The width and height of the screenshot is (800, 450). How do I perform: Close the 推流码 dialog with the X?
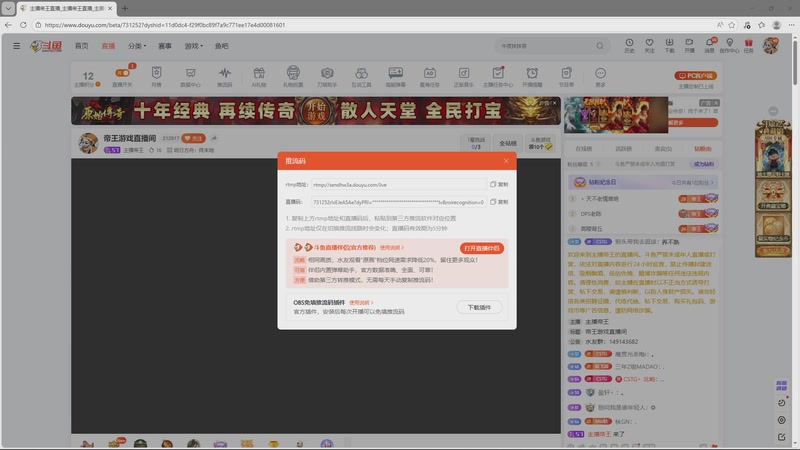[506, 161]
